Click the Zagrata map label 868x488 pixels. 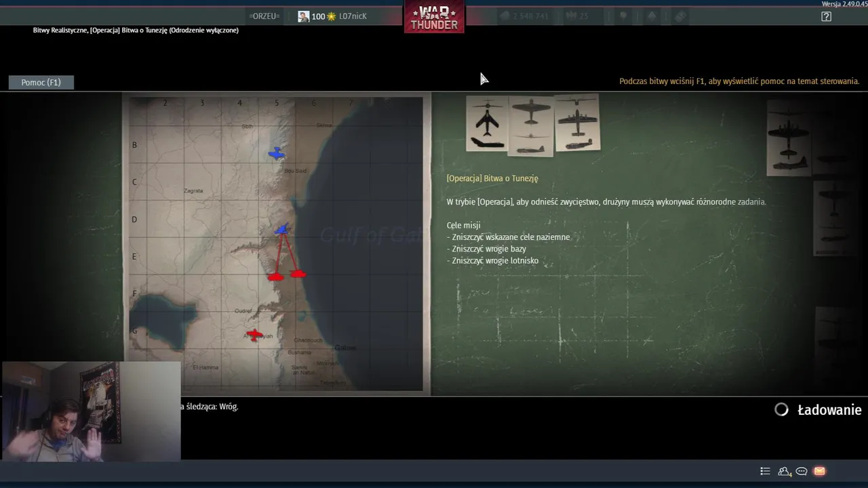(193, 190)
